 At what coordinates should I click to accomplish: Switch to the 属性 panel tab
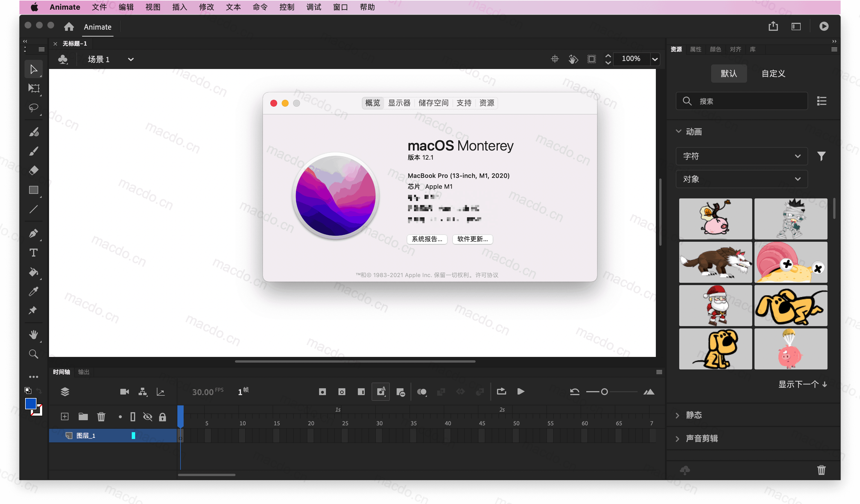695,50
